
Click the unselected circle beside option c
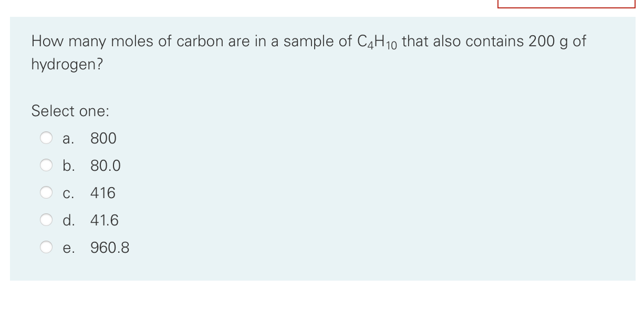coord(46,192)
